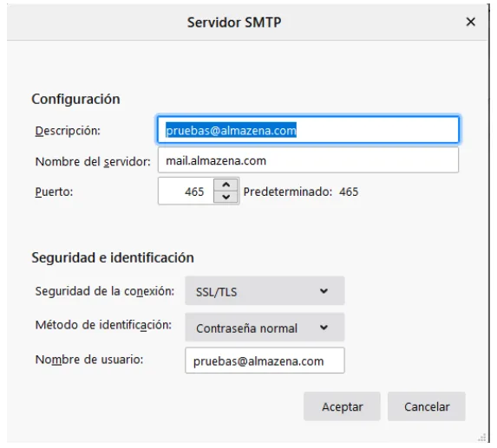
Task: Click the chevron on the SSL/TLS dropdown
Action: (x=324, y=290)
